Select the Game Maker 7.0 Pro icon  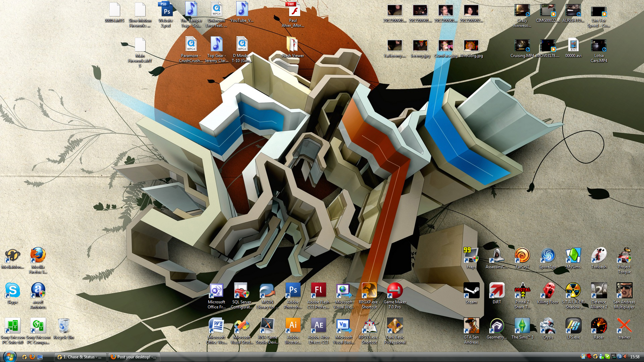395,291
